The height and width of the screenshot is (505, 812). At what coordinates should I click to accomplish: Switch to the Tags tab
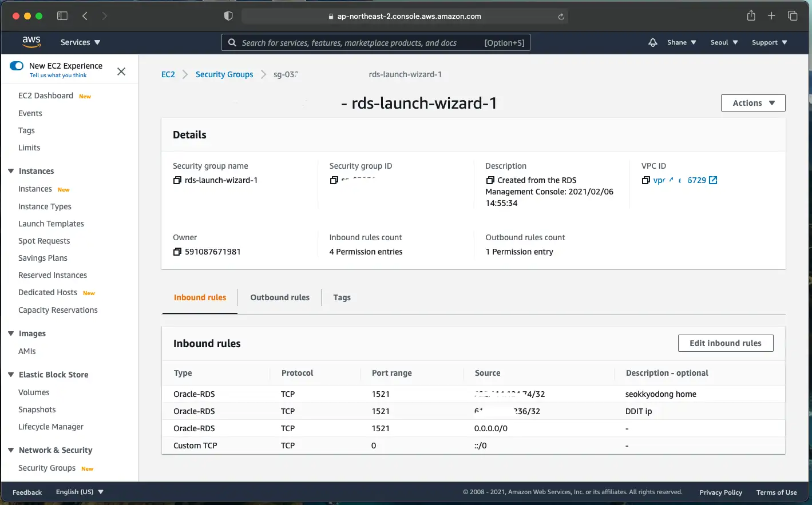click(342, 297)
